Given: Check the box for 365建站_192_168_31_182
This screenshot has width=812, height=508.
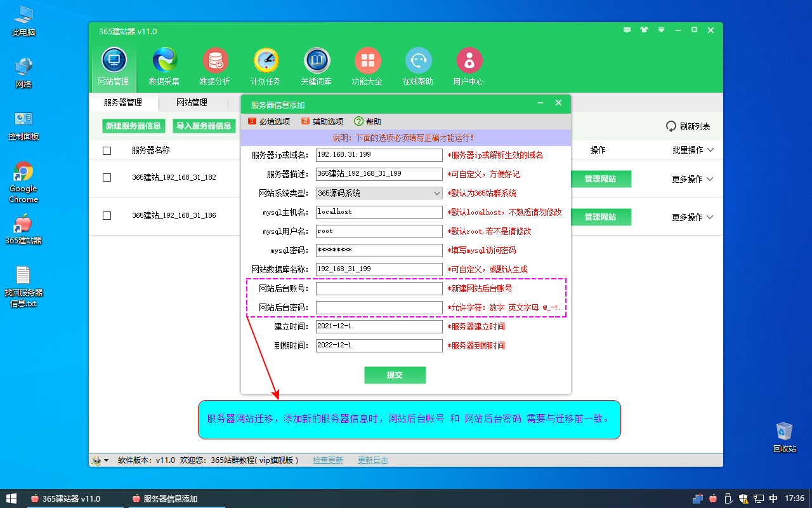Looking at the screenshot, I should click(x=107, y=177).
